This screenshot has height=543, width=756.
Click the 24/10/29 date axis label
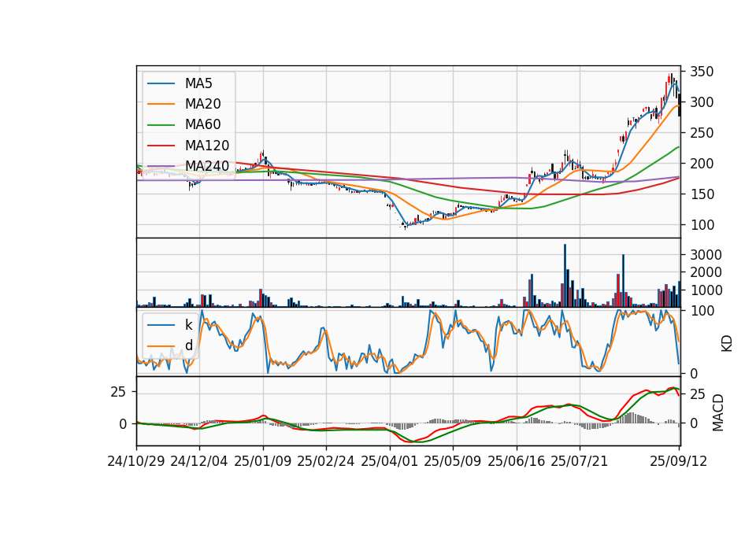[x=136, y=461]
